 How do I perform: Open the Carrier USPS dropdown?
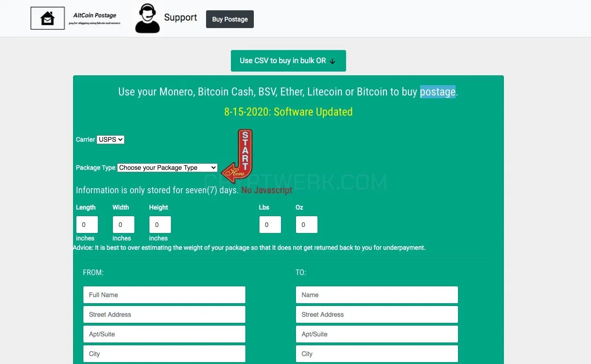(x=111, y=139)
